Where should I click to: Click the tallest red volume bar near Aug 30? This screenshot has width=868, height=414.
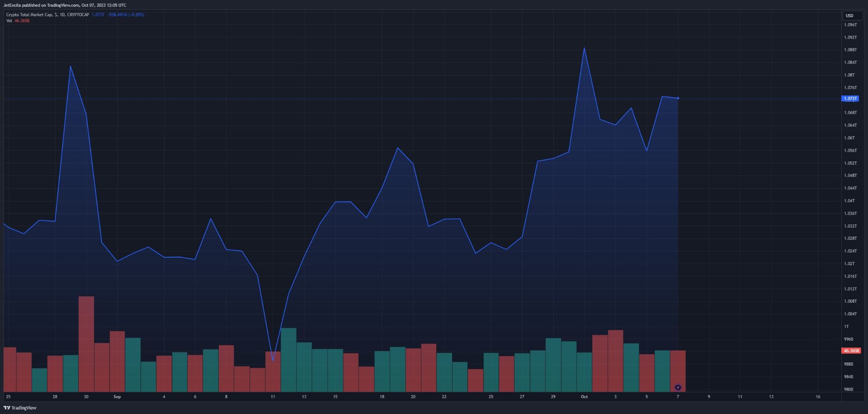point(86,344)
